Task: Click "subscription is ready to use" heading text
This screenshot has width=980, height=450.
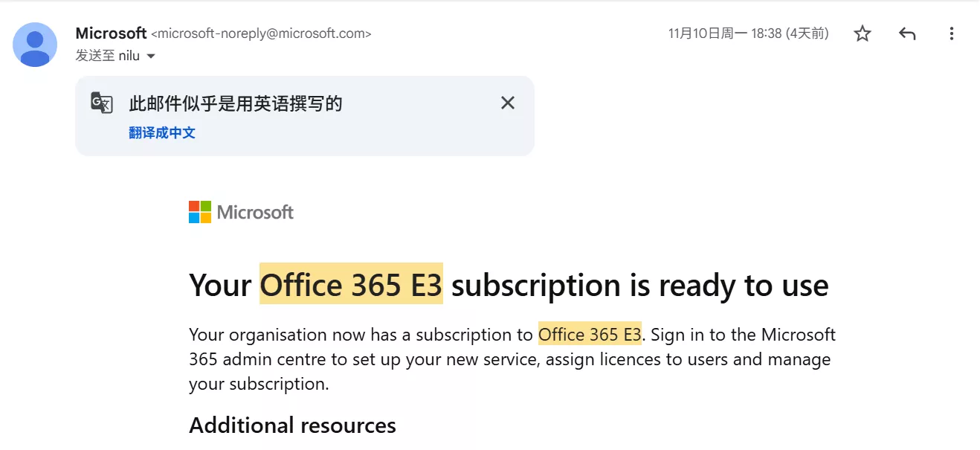Action: tap(639, 285)
